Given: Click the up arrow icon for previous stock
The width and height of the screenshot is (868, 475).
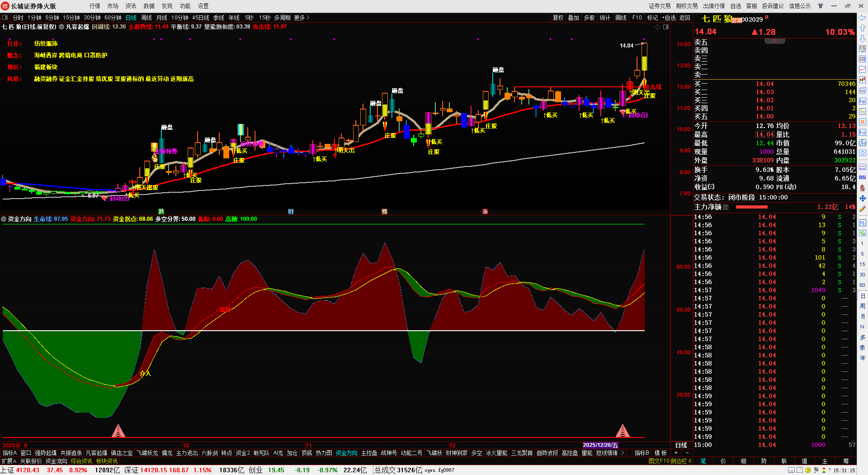Looking at the screenshot, I should click(863, 28).
